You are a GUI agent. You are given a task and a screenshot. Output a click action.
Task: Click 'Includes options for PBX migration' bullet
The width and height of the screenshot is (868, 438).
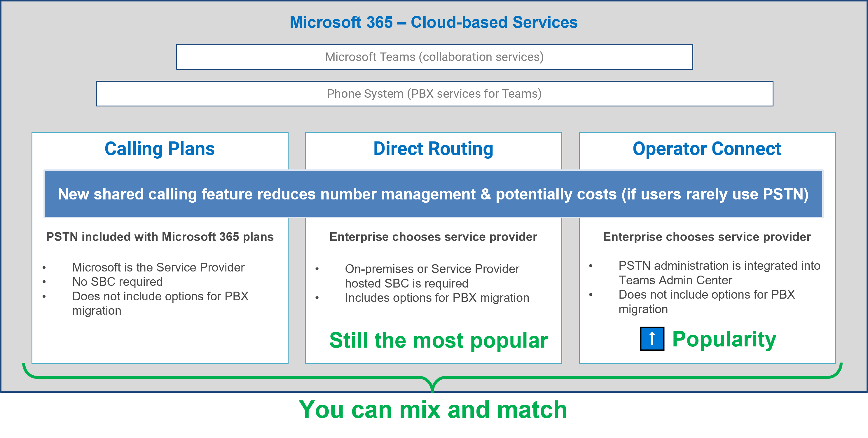[x=437, y=298]
